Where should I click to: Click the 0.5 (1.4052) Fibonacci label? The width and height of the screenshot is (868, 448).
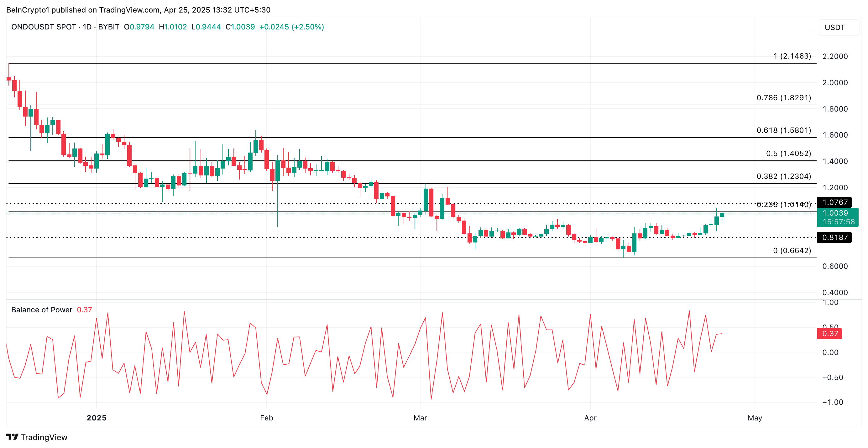click(x=788, y=154)
